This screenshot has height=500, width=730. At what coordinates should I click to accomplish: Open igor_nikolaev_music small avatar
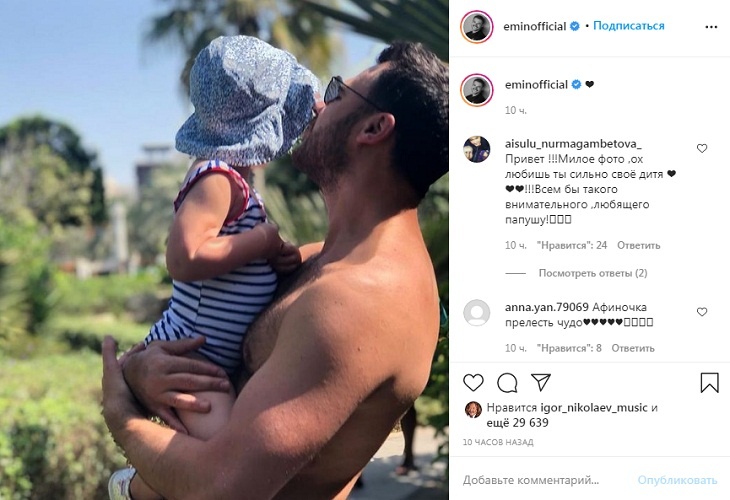tap(473, 409)
